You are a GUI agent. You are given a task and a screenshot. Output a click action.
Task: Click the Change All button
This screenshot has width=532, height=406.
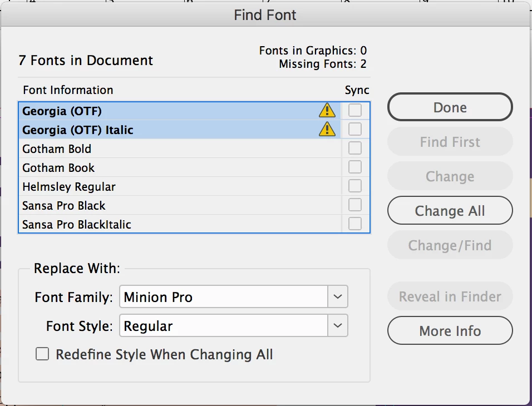[450, 211]
